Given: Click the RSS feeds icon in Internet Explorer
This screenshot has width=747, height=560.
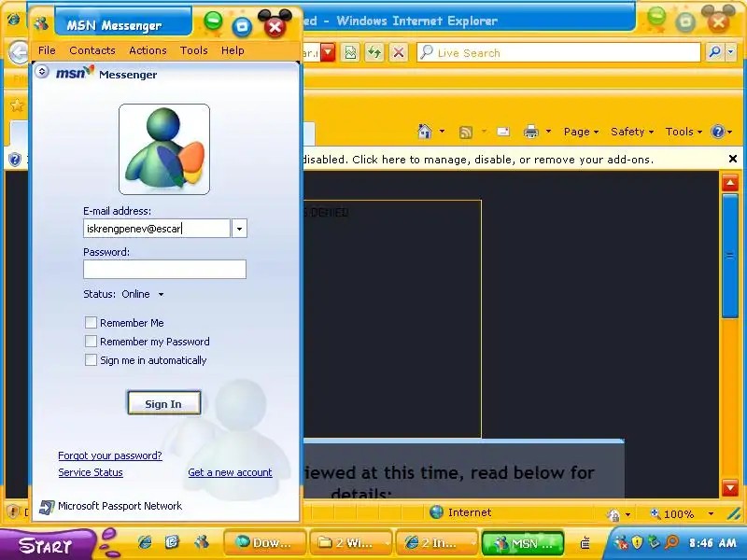Looking at the screenshot, I should coord(465,132).
